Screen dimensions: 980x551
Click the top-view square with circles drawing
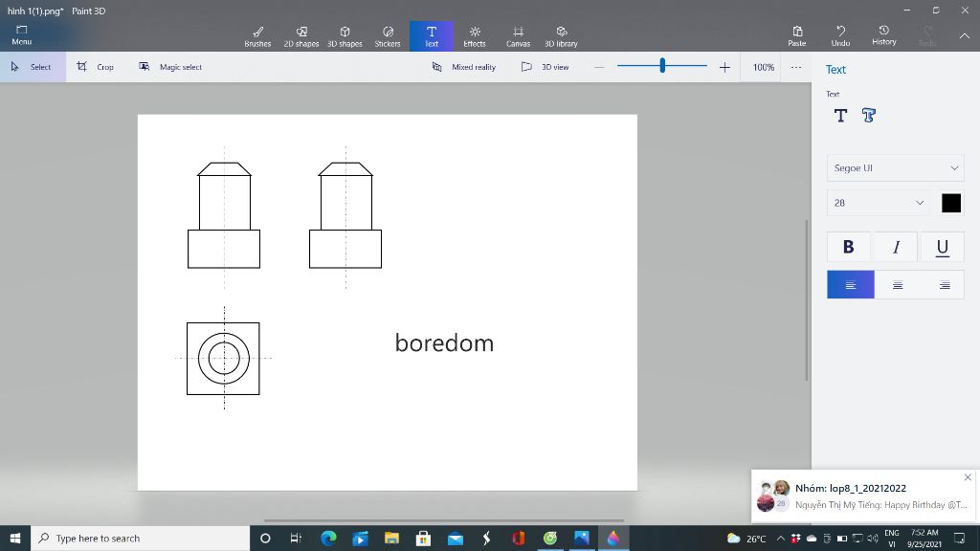pos(223,359)
